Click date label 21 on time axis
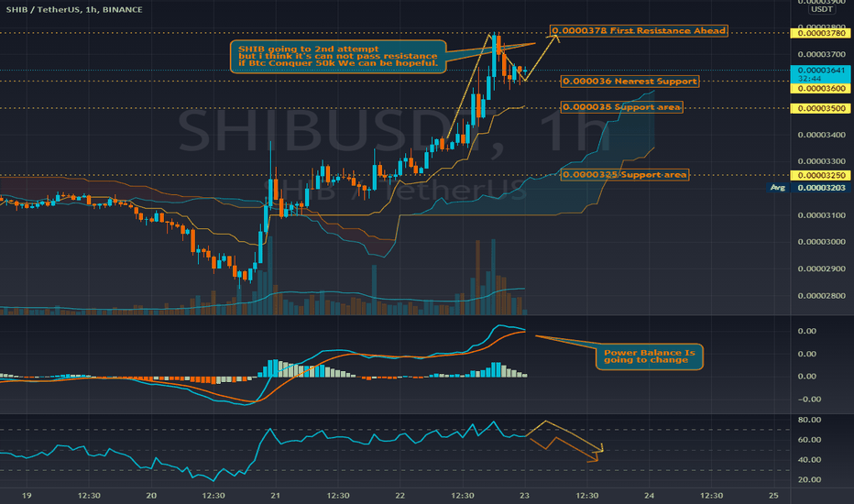The width and height of the screenshot is (854, 504). [276, 495]
